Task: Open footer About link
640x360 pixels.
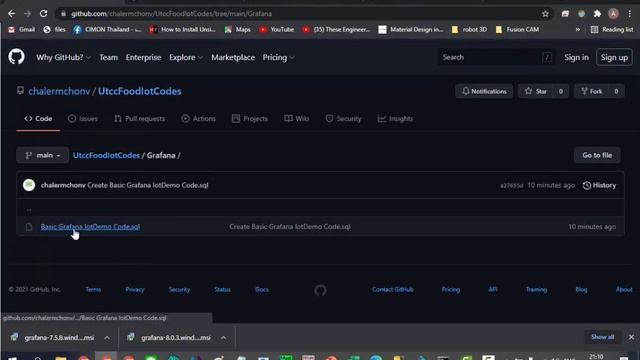Action: [x=624, y=289]
